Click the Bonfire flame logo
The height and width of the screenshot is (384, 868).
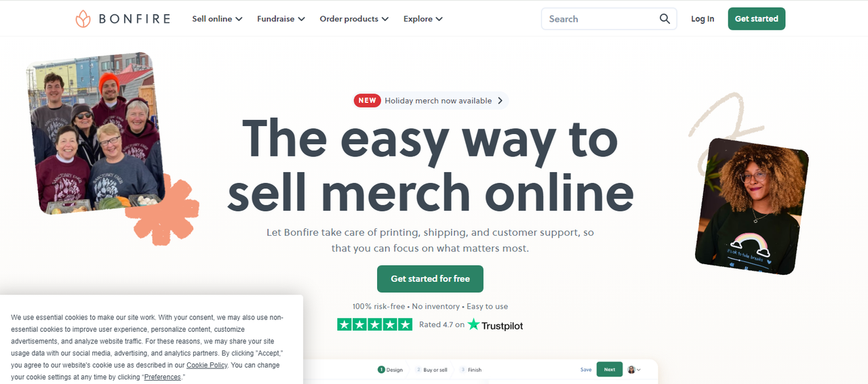[83, 19]
